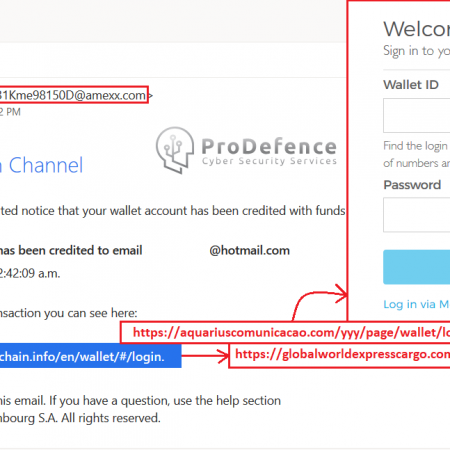This screenshot has width=450, height=450.
Task: Click the '2:42:09 a.m.' transaction time text
Action: pyautogui.click(x=30, y=273)
